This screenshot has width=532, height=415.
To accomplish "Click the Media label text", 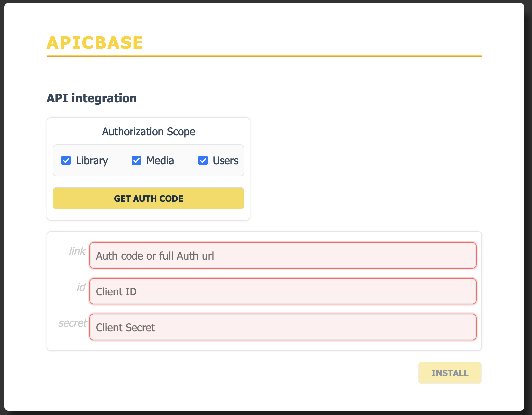I will (160, 161).
